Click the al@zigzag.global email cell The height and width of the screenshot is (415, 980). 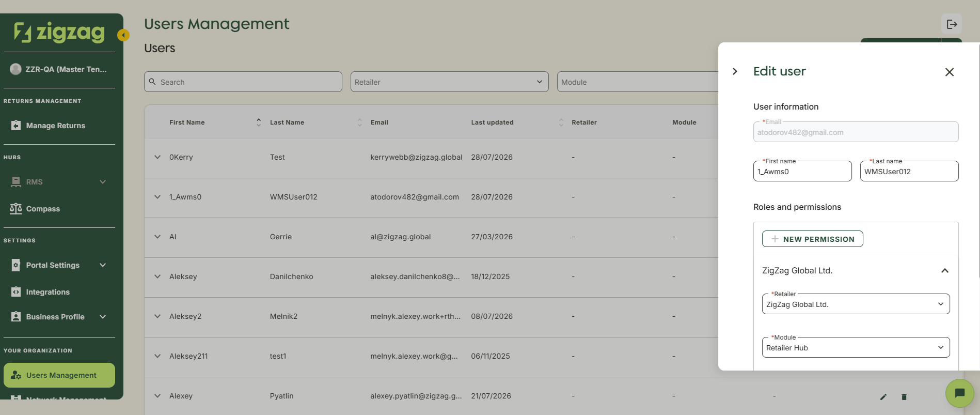(x=401, y=237)
